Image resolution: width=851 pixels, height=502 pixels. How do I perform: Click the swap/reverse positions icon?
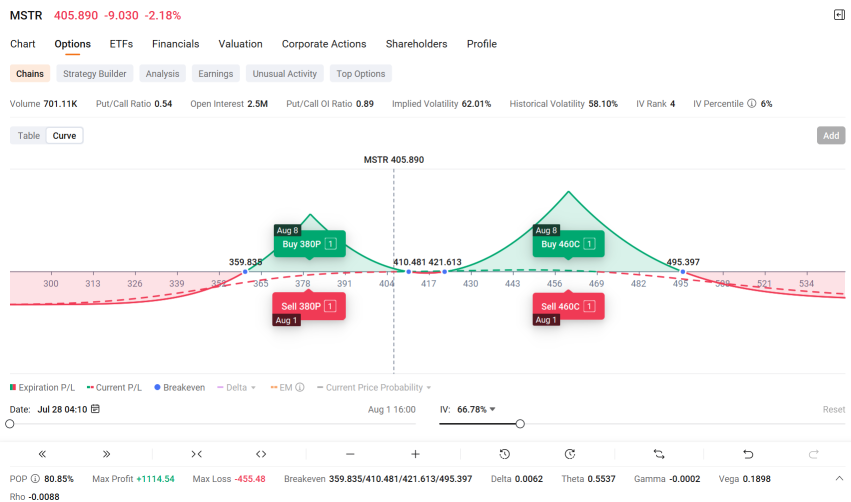659,454
